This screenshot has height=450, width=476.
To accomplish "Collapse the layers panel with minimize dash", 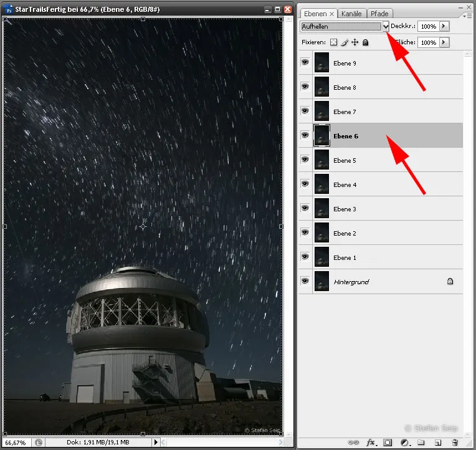I will click(460, 7).
